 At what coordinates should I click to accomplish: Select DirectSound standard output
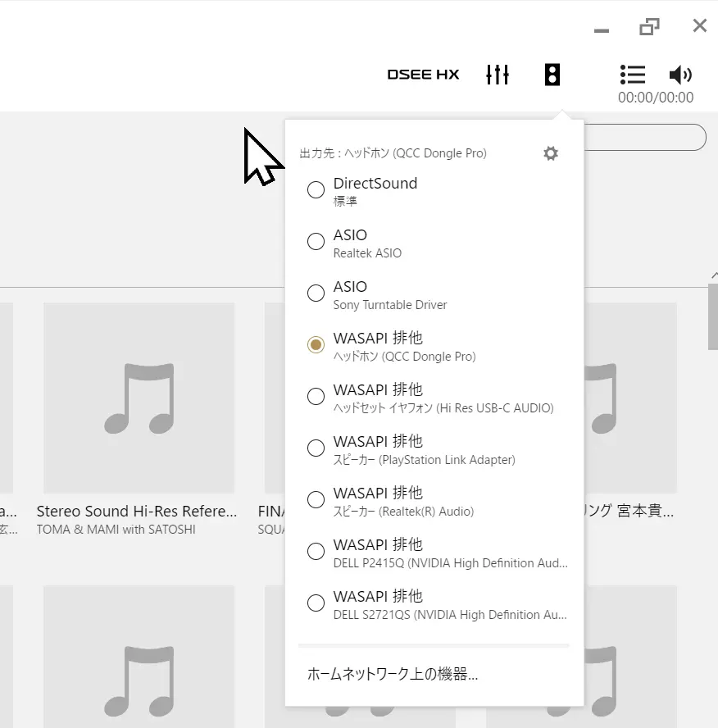click(316, 190)
